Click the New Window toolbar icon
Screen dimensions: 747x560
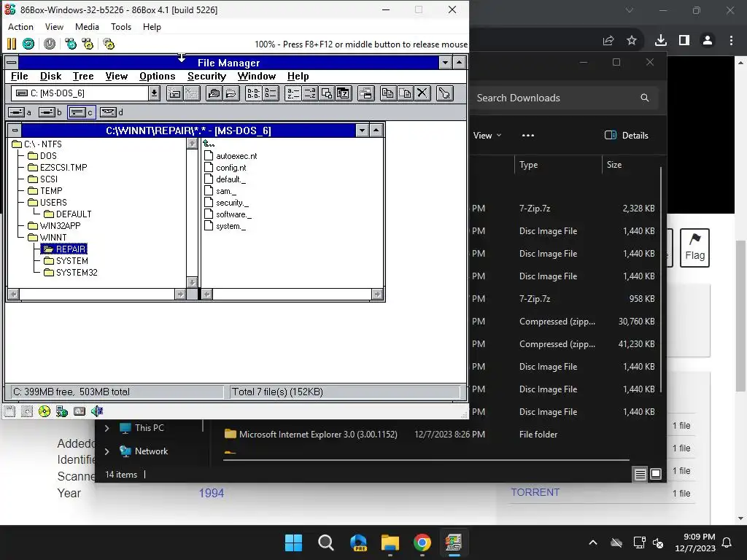(x=366, y=93)
